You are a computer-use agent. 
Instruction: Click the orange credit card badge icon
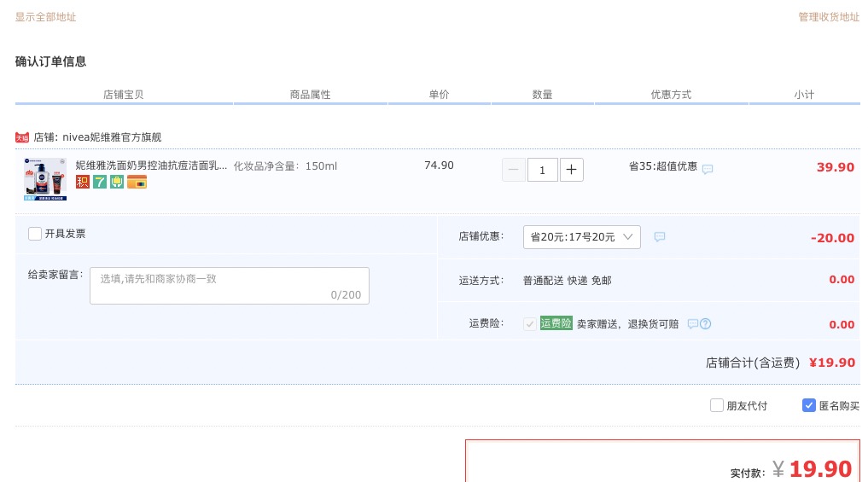coord(137,182)
